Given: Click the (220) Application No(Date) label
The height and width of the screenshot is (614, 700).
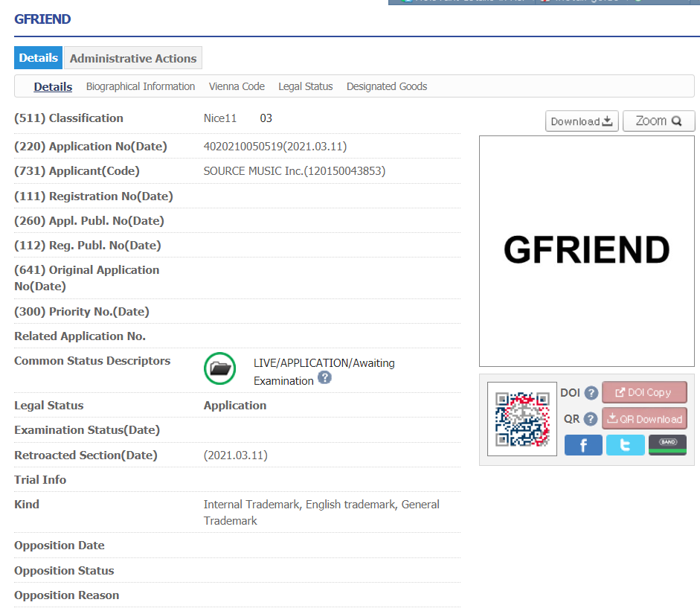Looking at the screenshot, I should click(91, 147).
